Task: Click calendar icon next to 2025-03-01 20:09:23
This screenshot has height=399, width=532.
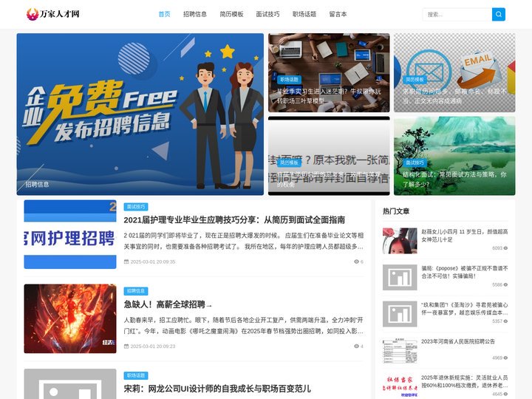Action: pos(126,346)
